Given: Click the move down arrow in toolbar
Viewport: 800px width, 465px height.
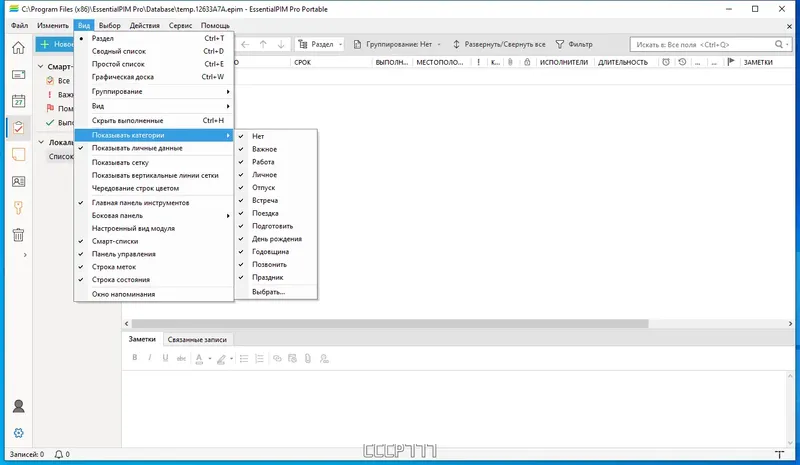Looking at the screenshot, I should pyautogui.click(x=281, y=44).
